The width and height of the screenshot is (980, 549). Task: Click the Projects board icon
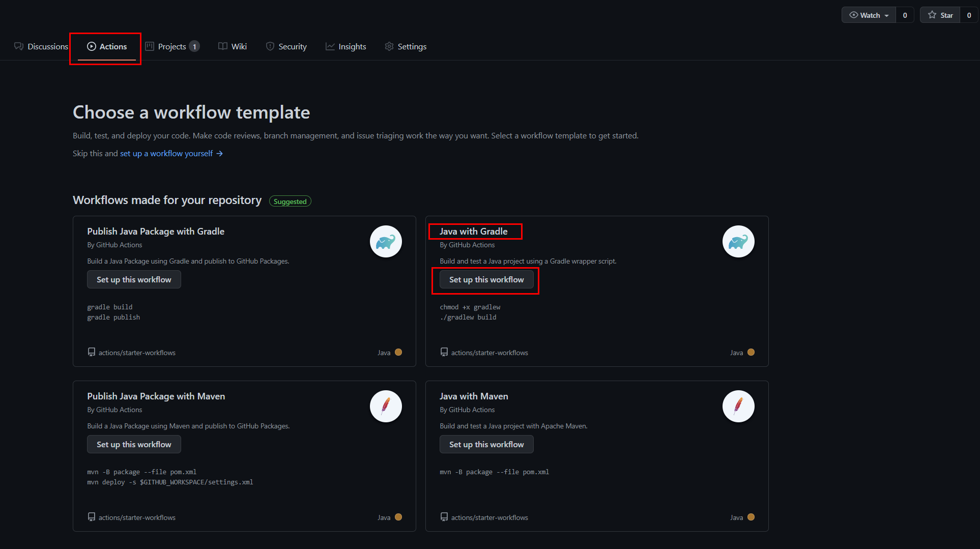coord(150,46)
